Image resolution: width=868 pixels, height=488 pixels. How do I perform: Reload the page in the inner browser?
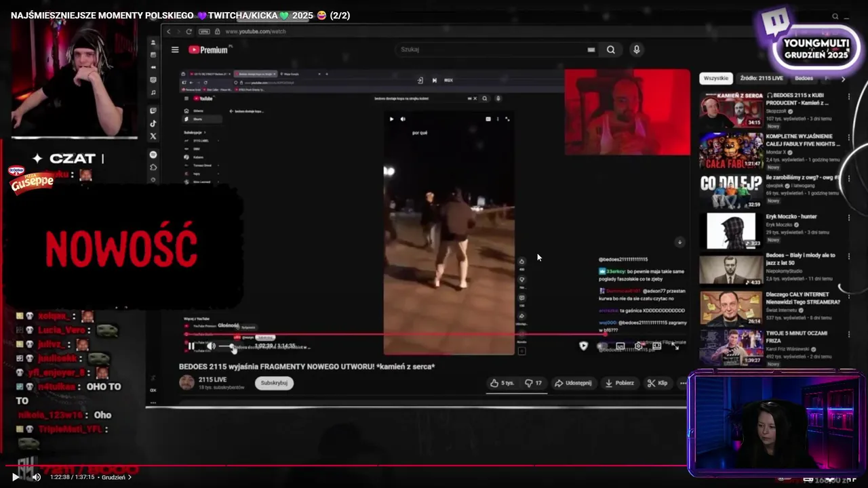[189, 31]
